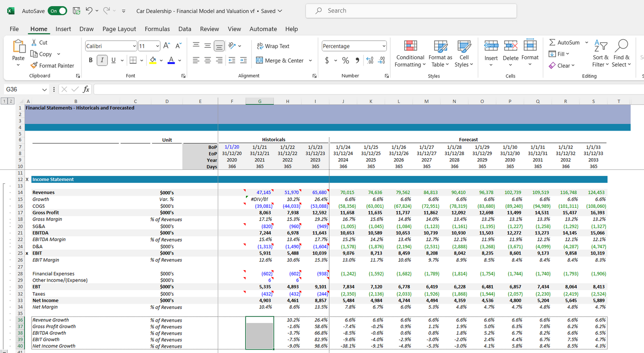
Task: Switch to the Page Layout tab
Action: point(119,29)
